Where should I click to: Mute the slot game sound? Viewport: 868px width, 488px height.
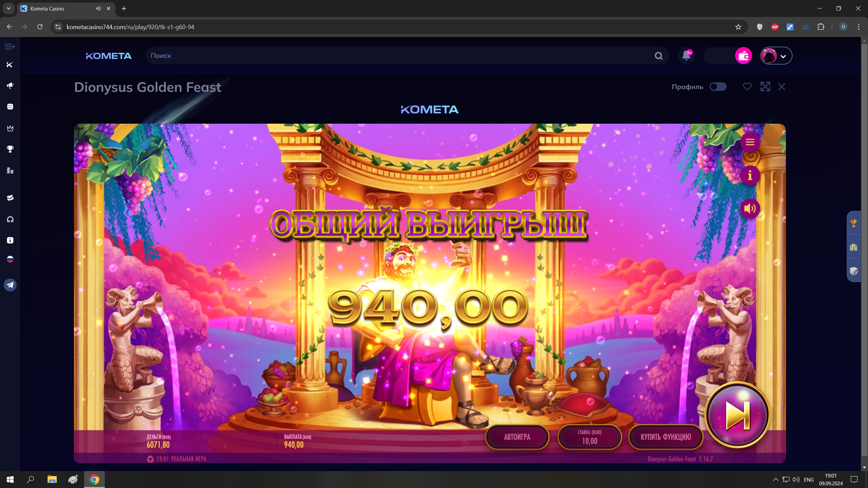tap(750, 208)
